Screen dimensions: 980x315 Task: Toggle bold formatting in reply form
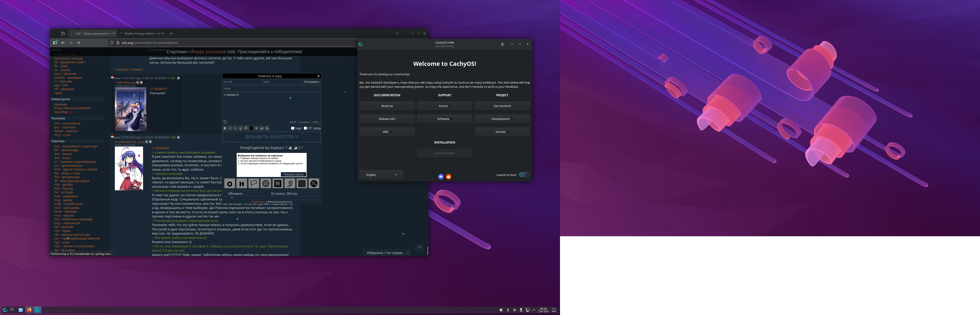coord(225,128)
